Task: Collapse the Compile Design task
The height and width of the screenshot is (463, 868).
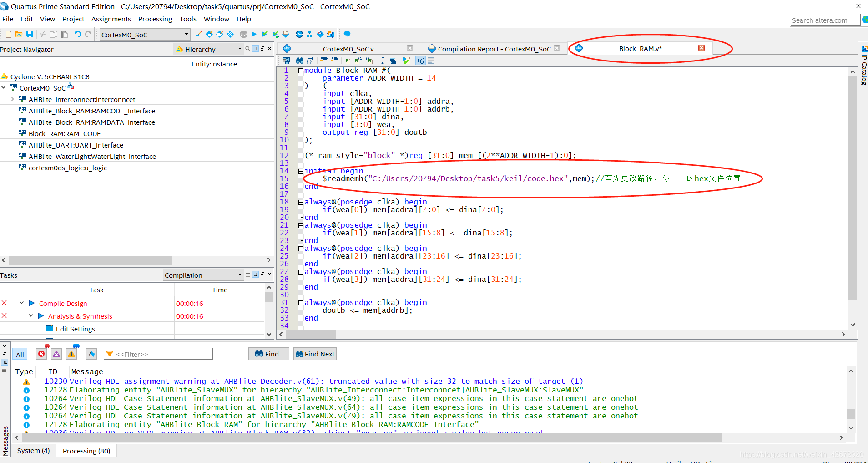Action: [x=21, y=303]
